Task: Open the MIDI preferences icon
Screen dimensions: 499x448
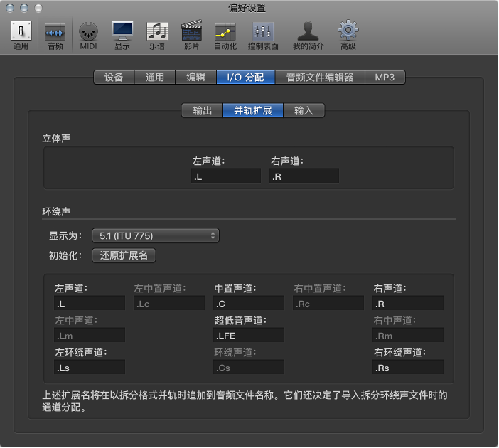Action: point(88,36)
